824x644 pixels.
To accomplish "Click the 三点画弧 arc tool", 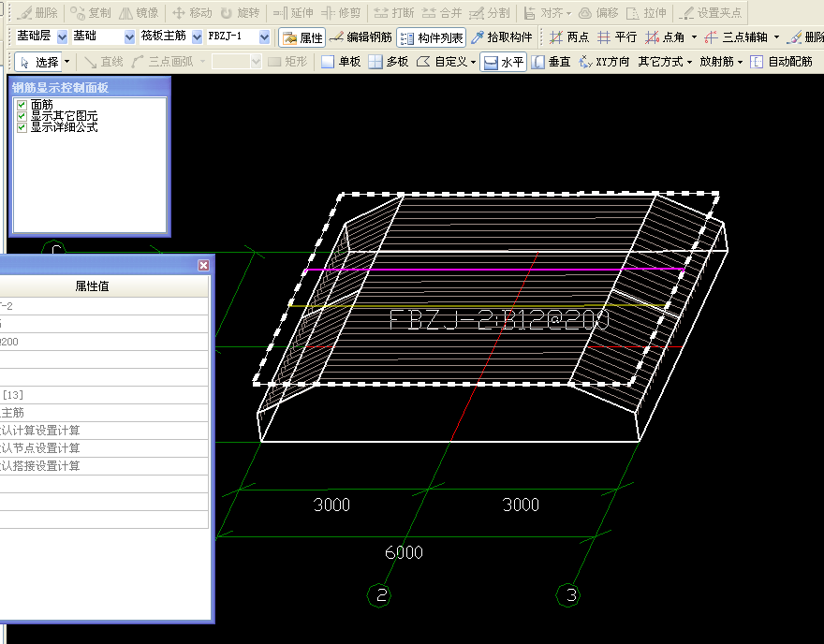I will click(162, 62).
